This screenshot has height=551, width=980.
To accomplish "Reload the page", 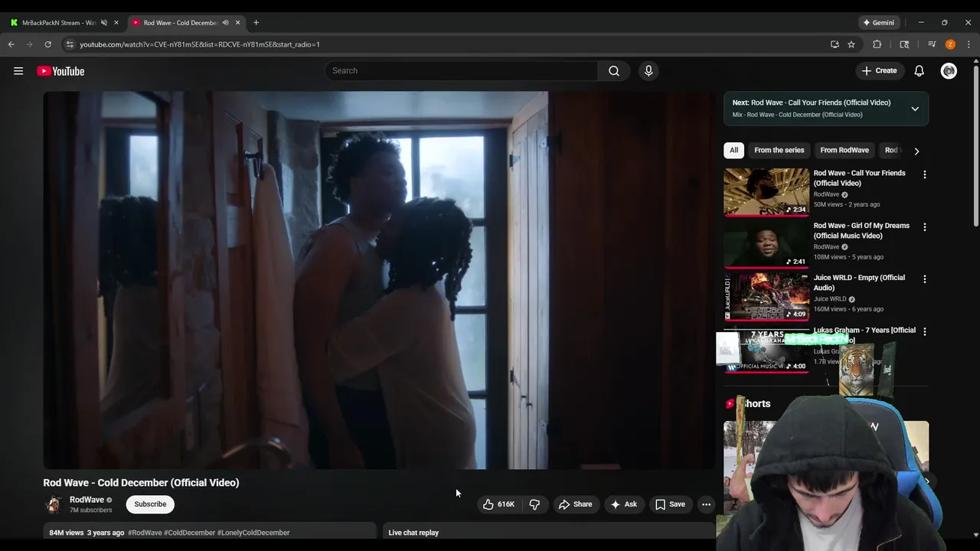I will tap(47, 44).
